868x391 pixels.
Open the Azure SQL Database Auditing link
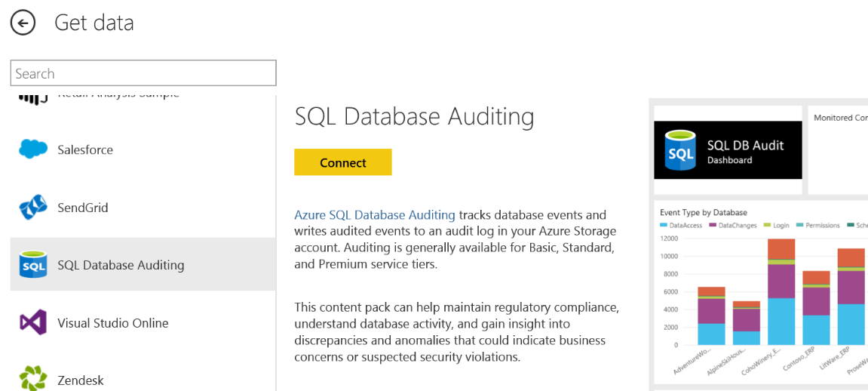click(x=375, y=215)
